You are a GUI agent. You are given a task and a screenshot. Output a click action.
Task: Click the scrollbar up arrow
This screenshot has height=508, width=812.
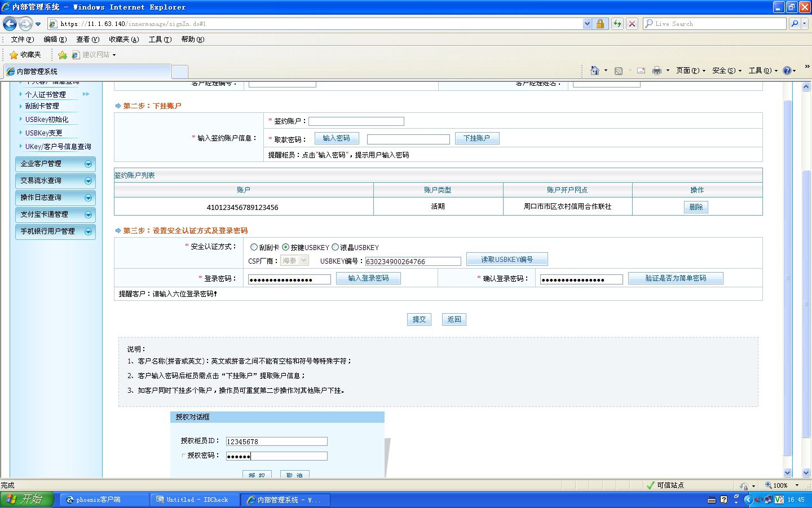coord(806,87)
